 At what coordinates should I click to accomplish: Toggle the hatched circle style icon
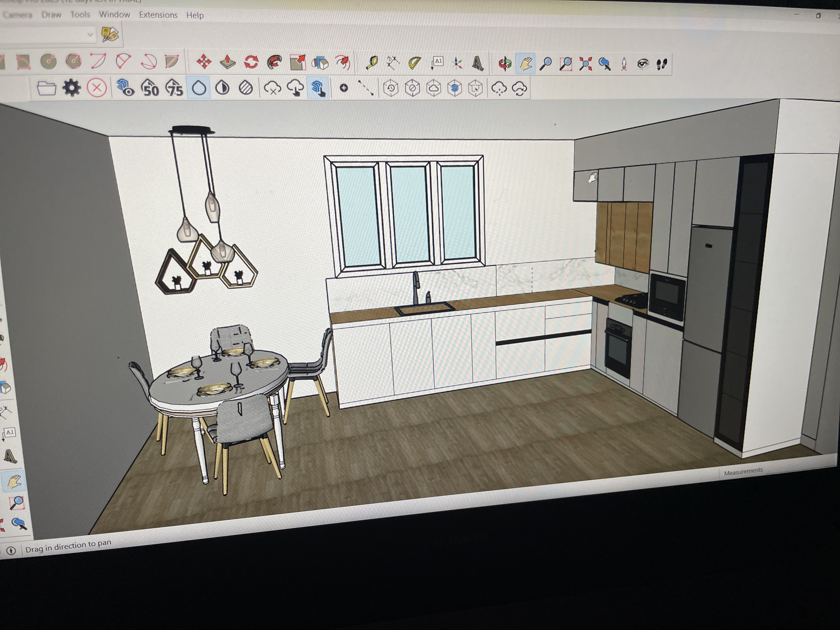coord(246,88)
